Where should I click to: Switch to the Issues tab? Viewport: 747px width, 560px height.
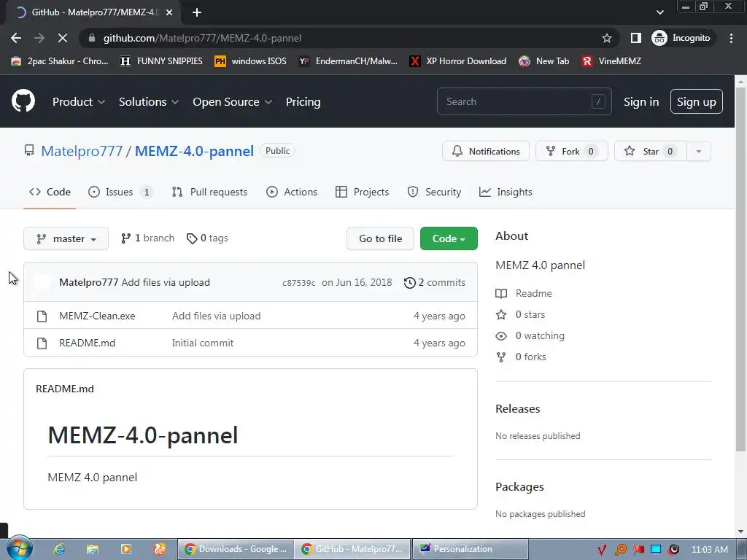point(120,192)
